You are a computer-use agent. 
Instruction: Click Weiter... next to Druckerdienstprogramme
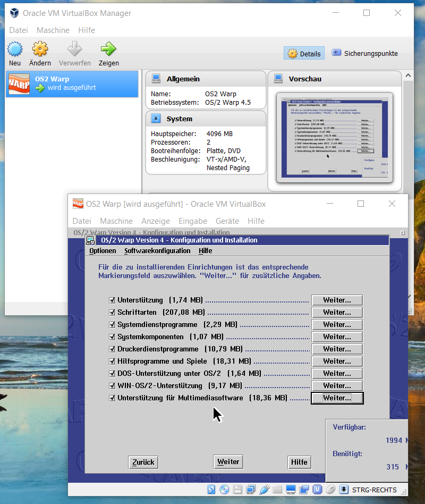pyautogui.click(x=337, y=349)
